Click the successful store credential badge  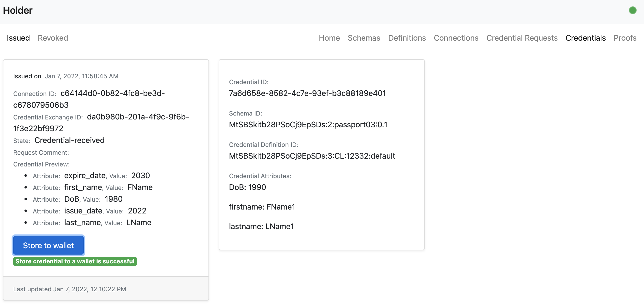click(75, 261)
